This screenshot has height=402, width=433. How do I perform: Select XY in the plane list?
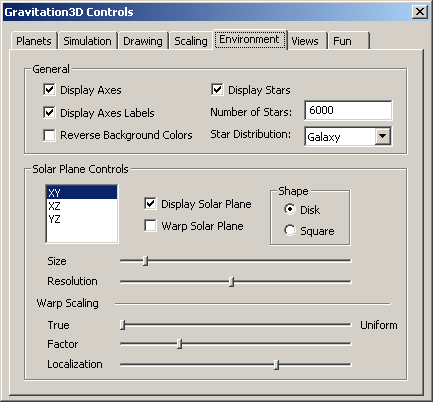82,193
